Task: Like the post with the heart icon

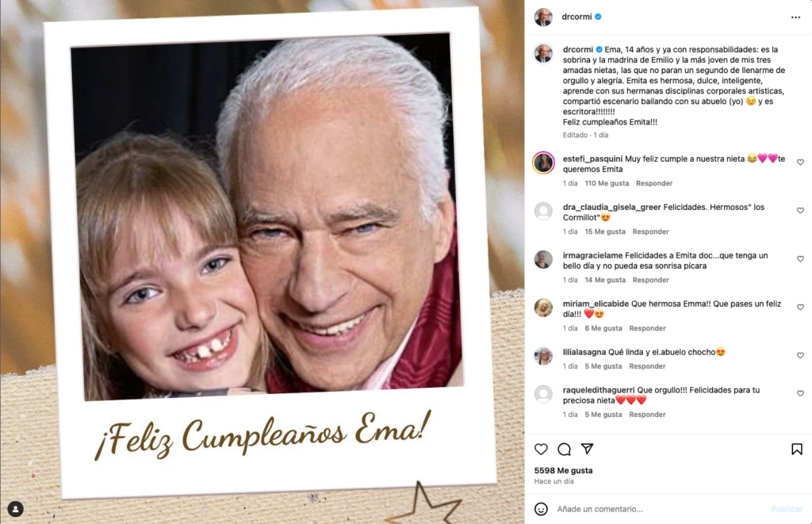Action: click(541, 449)
